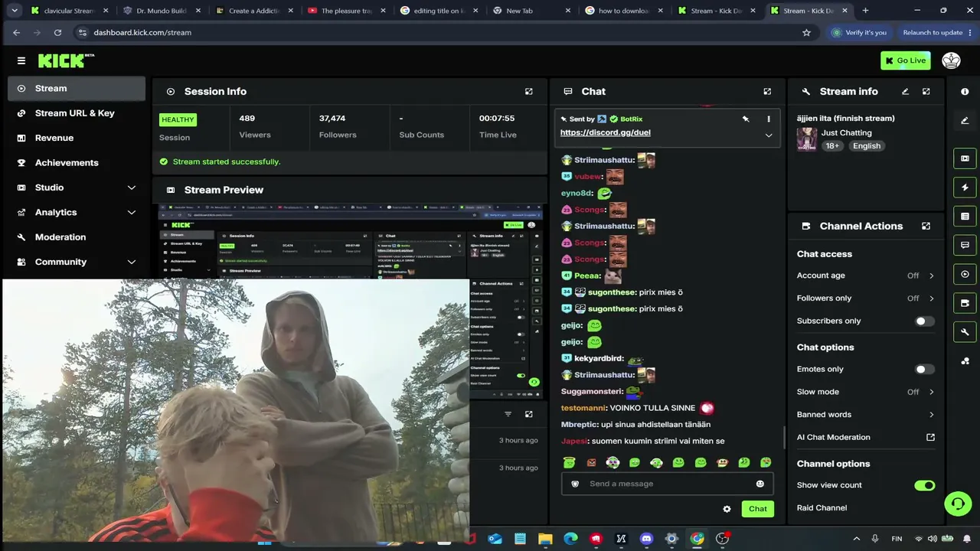Open the green support headset button
The width and height of the screenshot is (980, 551).
point(958,503)
